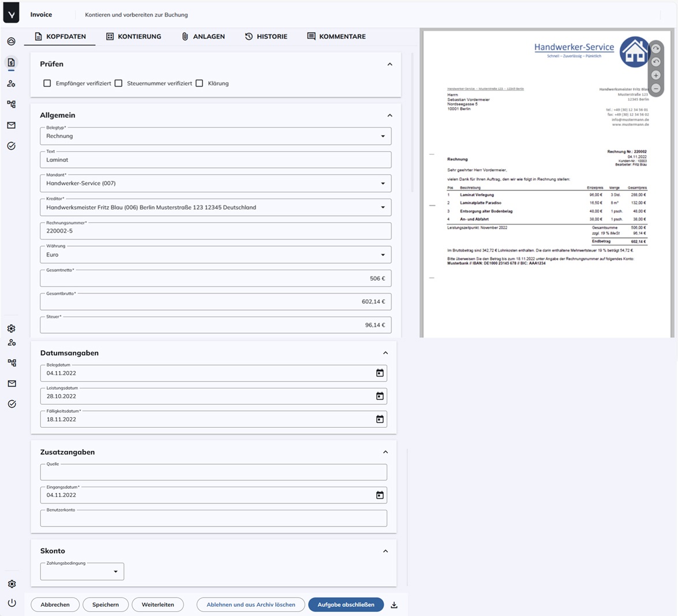Click Ablehnen und aus Archiv löschen
This screenshot has width=678, height=616.
pyautogui.click(x=251, y=604)
